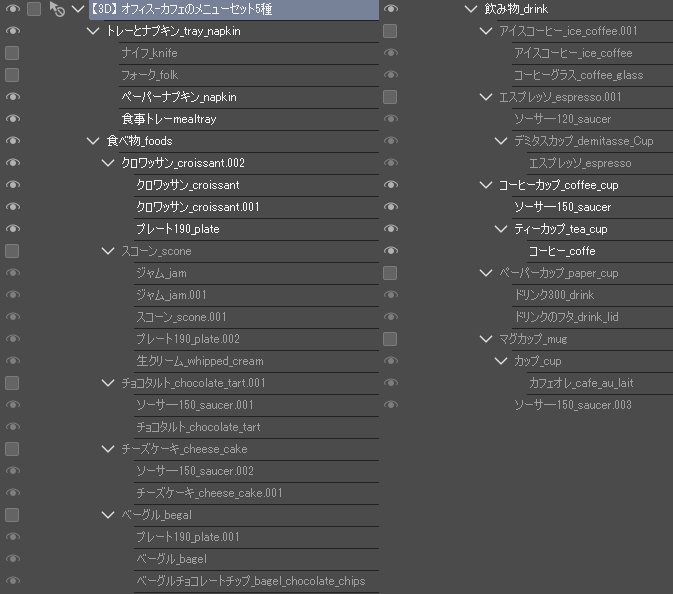Toggle the eye icon for ベーグル_bagel
Image resolution: width=673 pixels, height=594 pixels.
point(12,558)
